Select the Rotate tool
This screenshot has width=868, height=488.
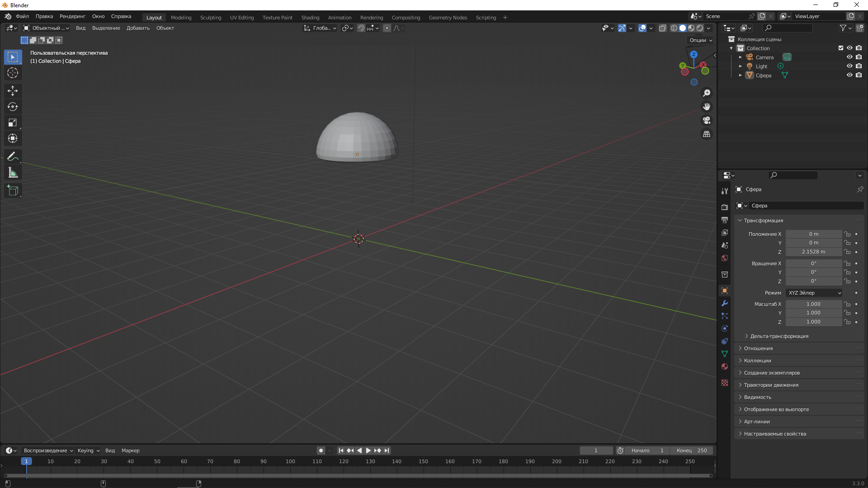point(13,107)
